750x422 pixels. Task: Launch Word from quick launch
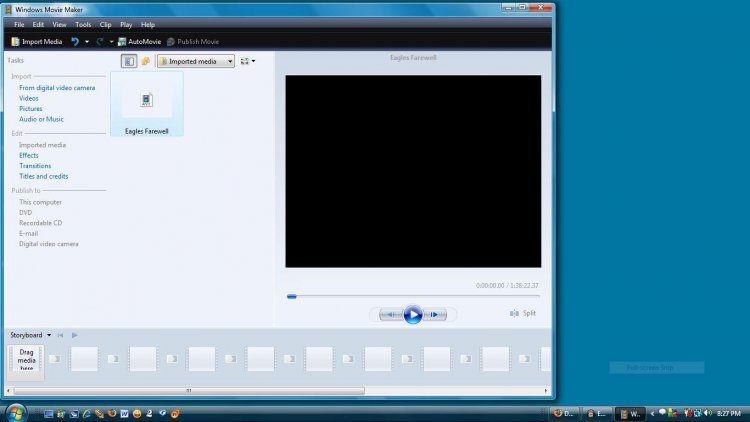[124, 414]
